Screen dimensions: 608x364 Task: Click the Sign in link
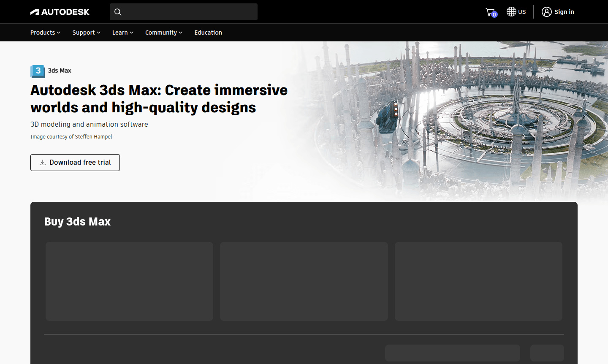(564, 11)
